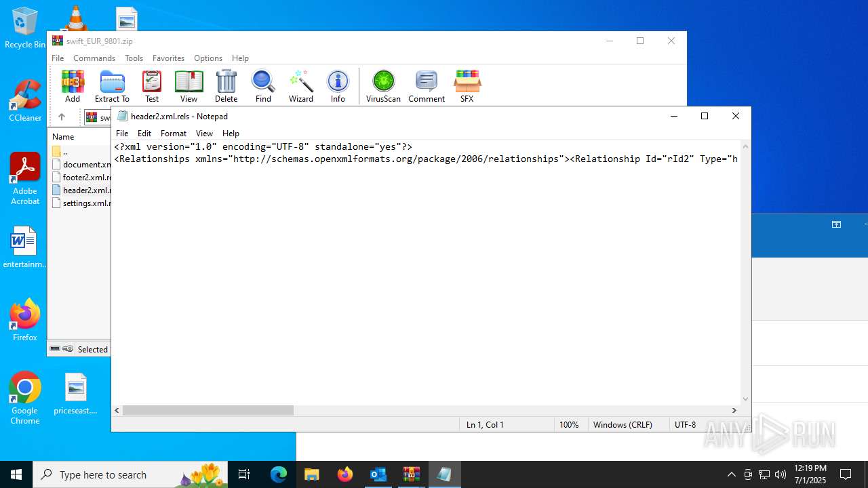The height and width of the screenshot is (488, 868).
Task: Open Notepad File menu
Action: tap(122, 134)
